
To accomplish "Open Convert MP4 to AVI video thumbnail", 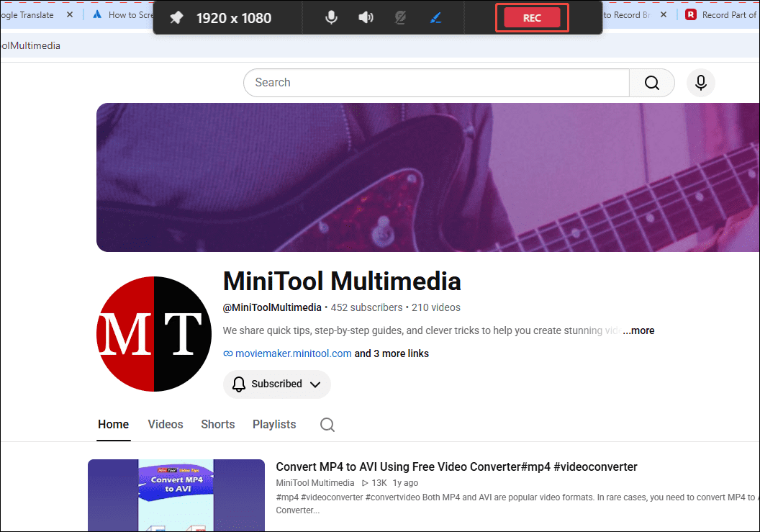I will tap(176, 495).
